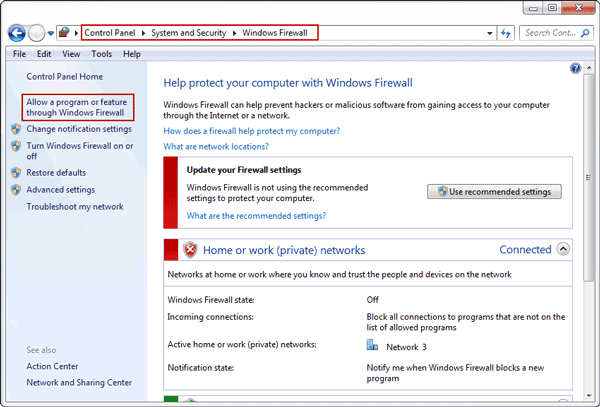Click Incoming connections label

point(210,317)
